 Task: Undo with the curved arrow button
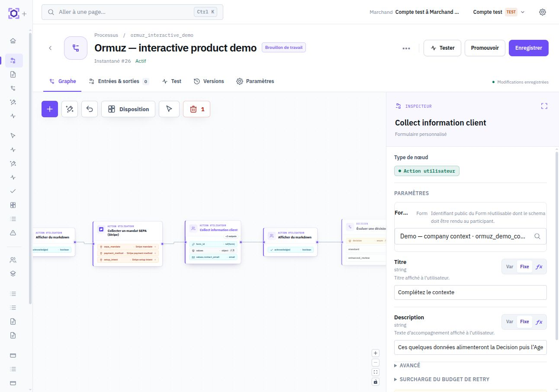click(90, 109)
